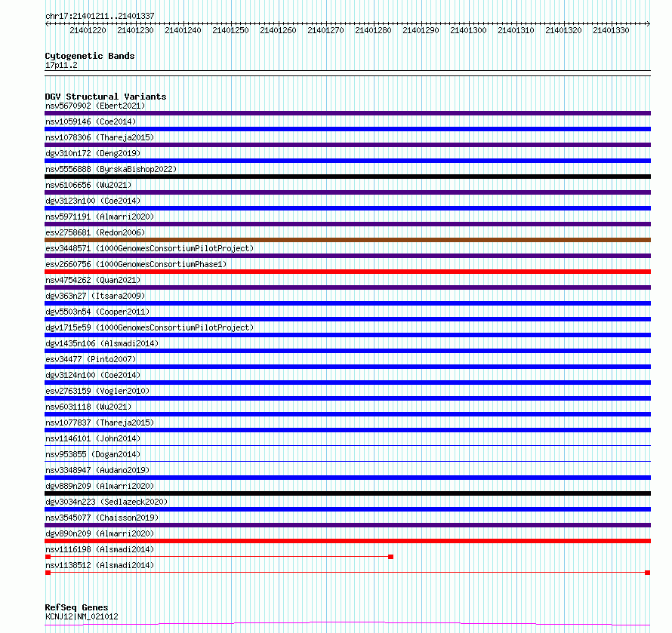Open dgv1715e59 1000GenomesConsortiumPilotProject label
Image resolution: width=672 pixels, height=633 pixels.
click(x=150, y=327)
